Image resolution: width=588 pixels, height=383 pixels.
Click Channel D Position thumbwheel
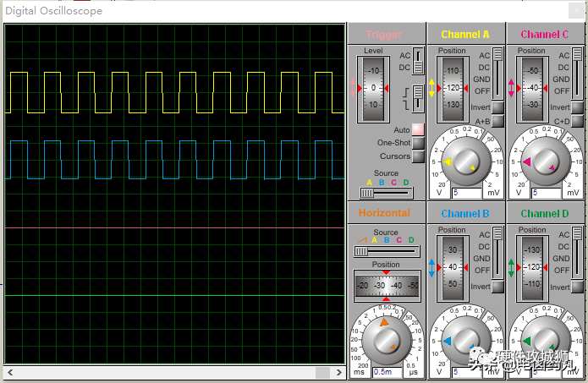point(532,268)
